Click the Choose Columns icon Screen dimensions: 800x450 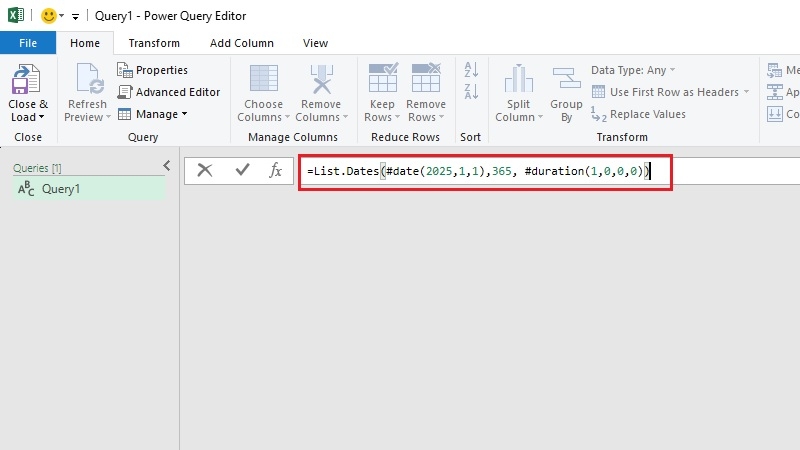pyautogui.click(x=263, y=79)
